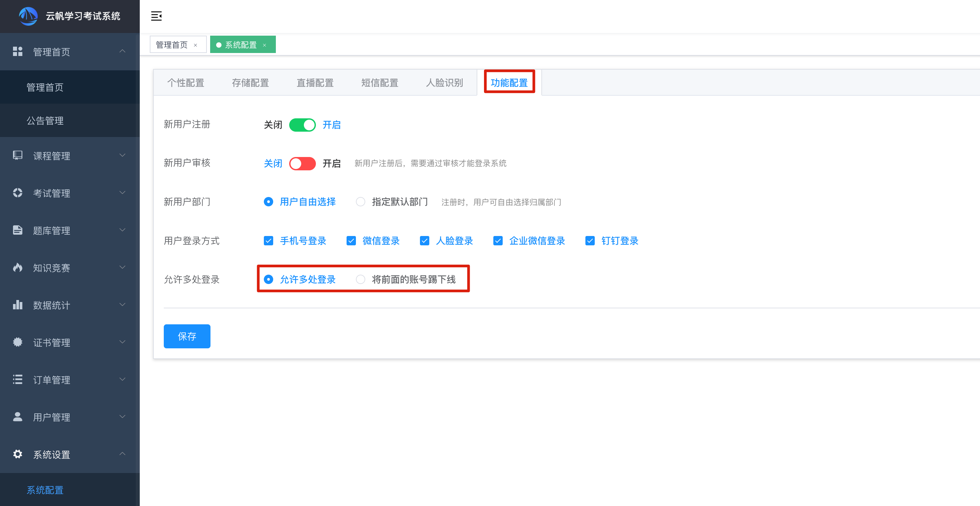Expand the 用户管理 menu chevron

(122, 416)
